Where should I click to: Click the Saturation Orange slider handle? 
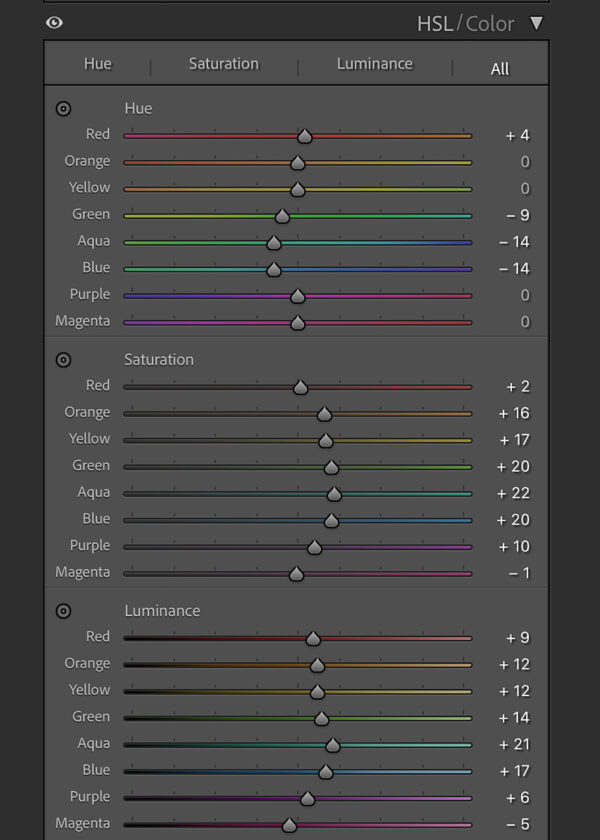coord(324,414)
